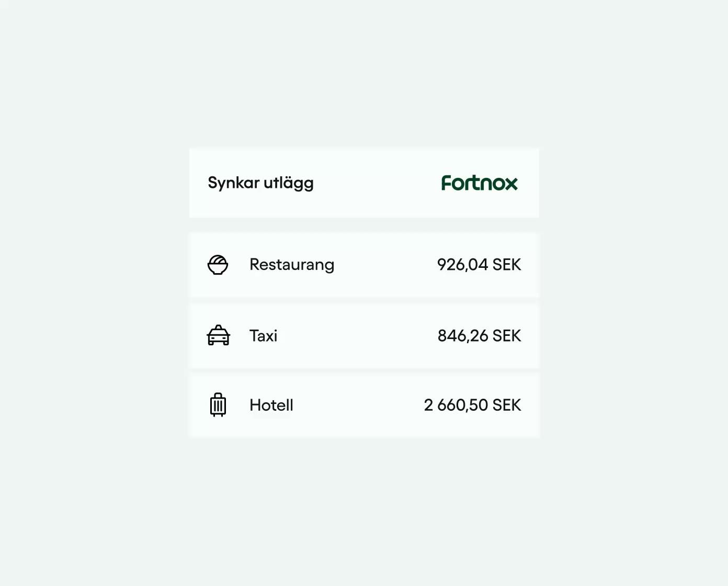
Task: Click the SEK currency text on Taxi row
Action: [x=506, y=335]
